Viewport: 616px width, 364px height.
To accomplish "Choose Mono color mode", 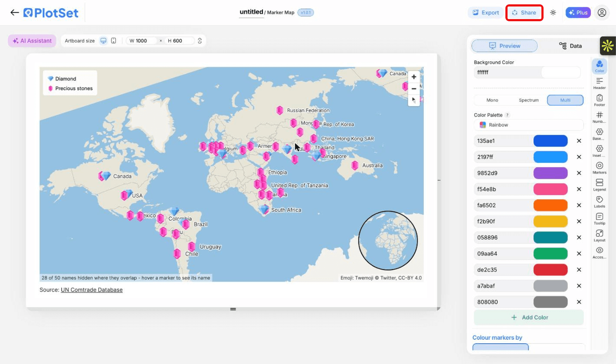I will point(492,100).
